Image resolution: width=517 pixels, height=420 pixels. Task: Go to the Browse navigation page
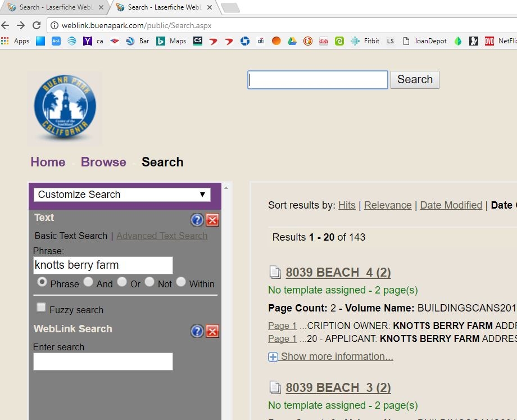point(103,162)
